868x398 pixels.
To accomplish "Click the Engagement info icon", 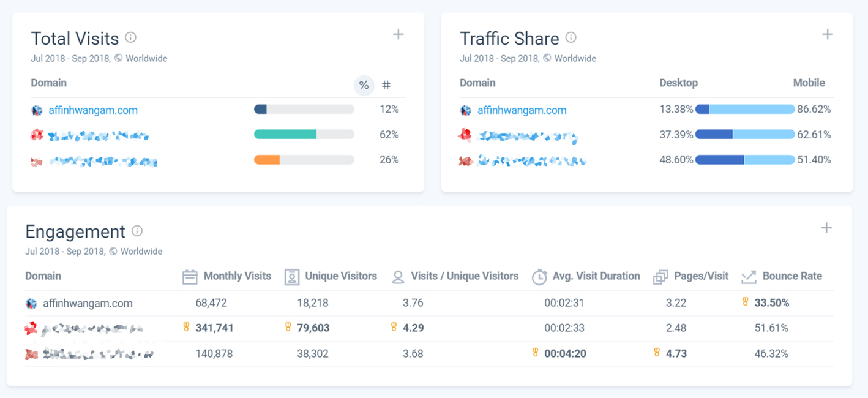I will click(x=137, y=231).
